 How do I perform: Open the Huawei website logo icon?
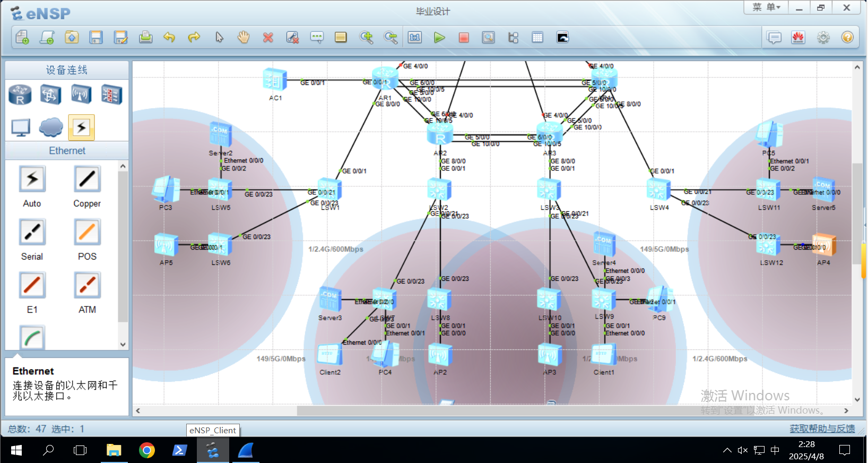pyautogui.click(x=798, y=37)
